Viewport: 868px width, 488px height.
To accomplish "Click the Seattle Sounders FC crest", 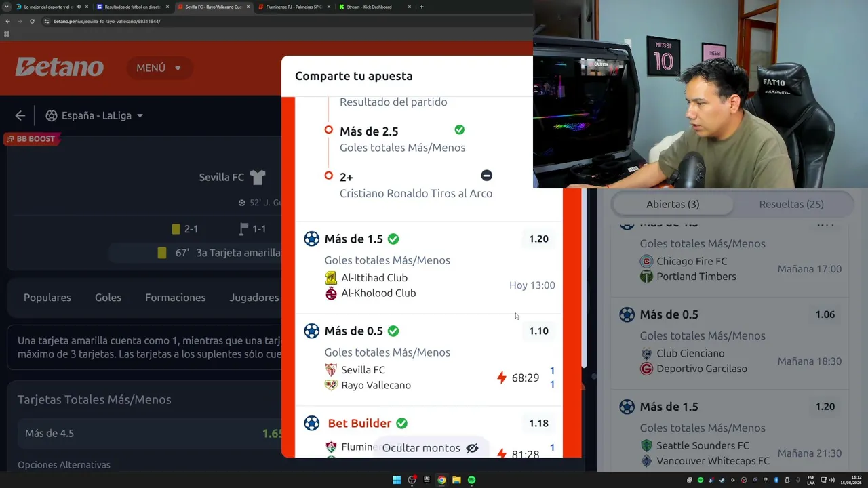I will pos(646,446).
